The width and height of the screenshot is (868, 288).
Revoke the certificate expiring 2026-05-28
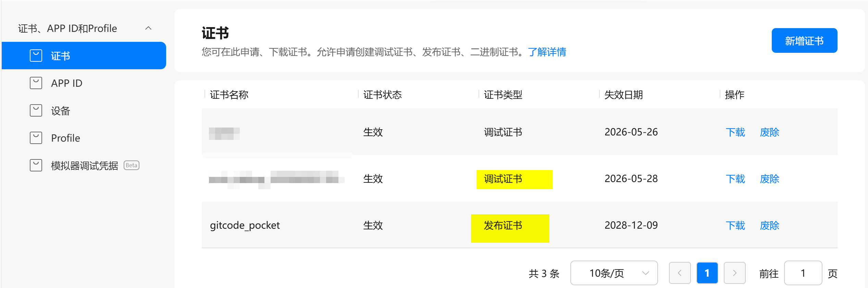(x=769, y=179)
